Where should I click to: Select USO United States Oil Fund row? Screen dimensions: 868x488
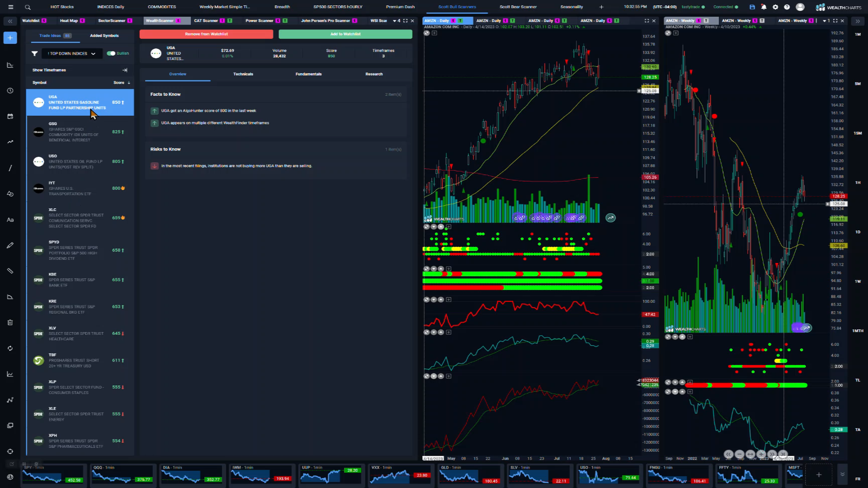pos(80,161)
